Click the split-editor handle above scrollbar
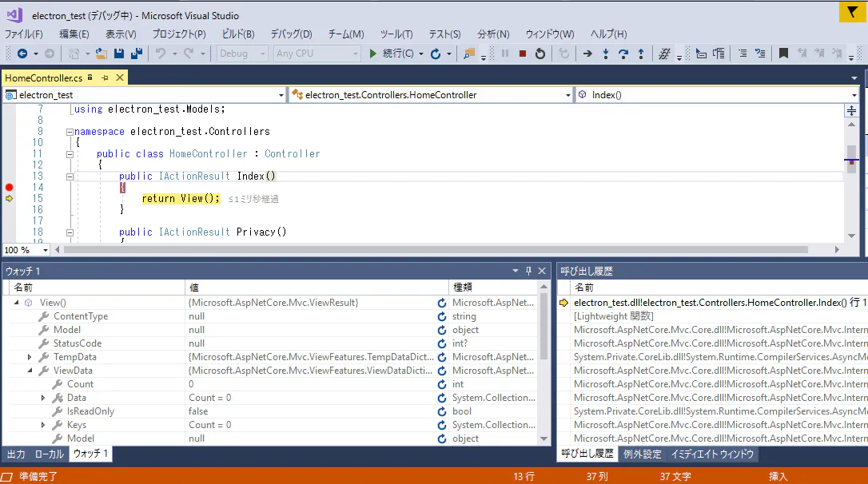 point(851,111)
